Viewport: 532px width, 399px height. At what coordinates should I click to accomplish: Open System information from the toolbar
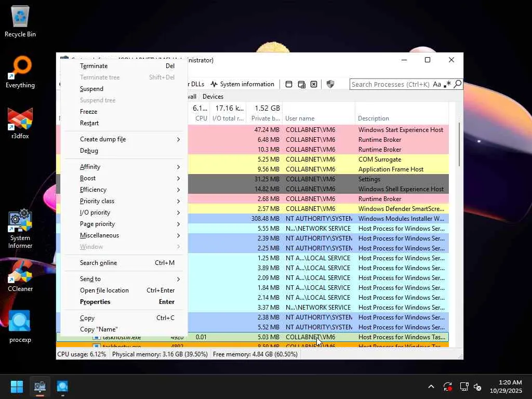242,84
